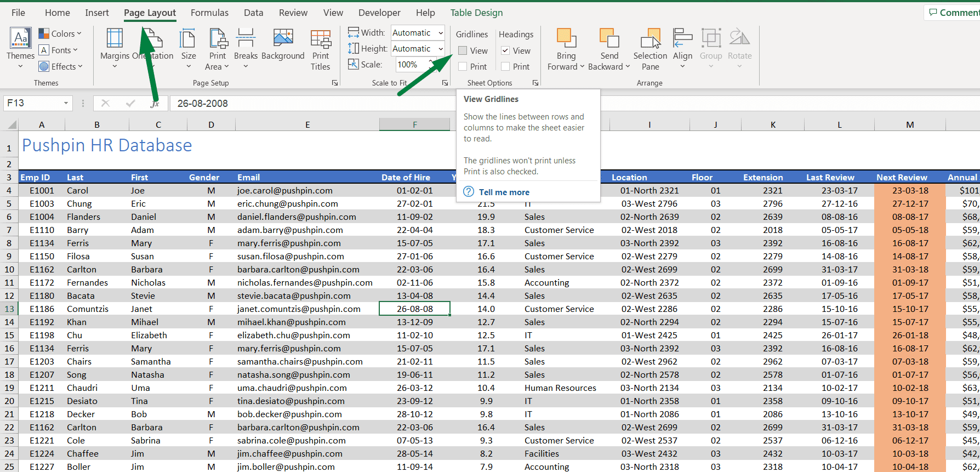
Task: Click the Enter checkmark in formula bar
Action: coord(130,103)
